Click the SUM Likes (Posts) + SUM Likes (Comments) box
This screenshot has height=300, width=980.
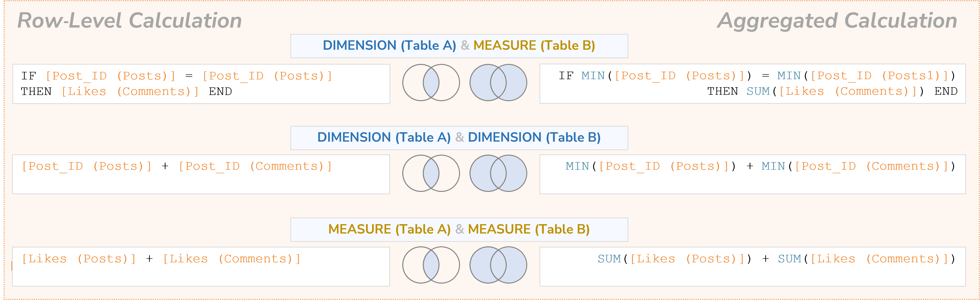753,267
